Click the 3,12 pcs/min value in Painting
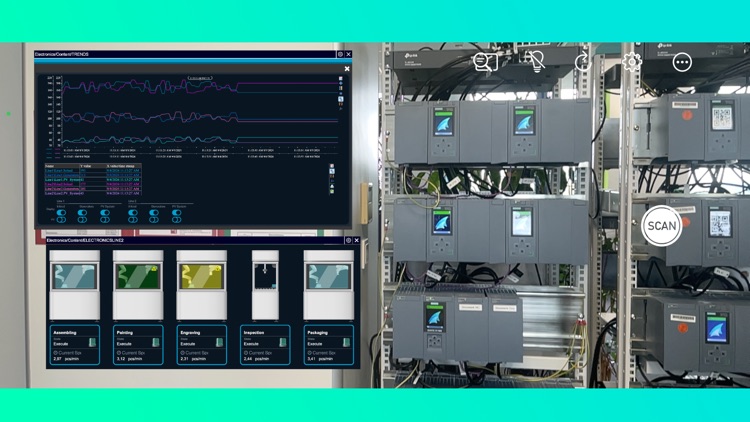 [x=130, y=359]
